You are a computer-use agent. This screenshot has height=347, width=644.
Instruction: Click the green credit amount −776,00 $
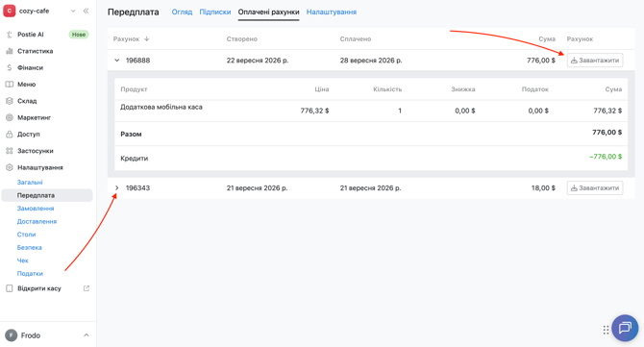tap(606, 157)
